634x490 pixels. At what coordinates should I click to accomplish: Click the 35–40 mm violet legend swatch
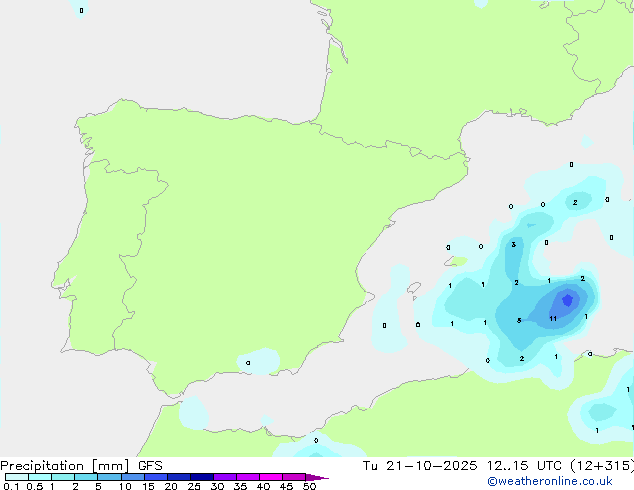tap(248, 477)
